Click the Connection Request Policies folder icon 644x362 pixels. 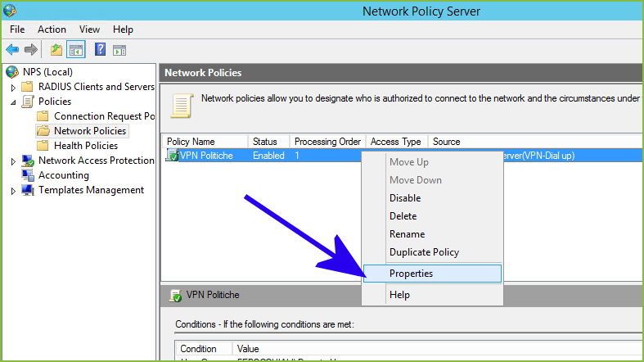coord(43,116)
